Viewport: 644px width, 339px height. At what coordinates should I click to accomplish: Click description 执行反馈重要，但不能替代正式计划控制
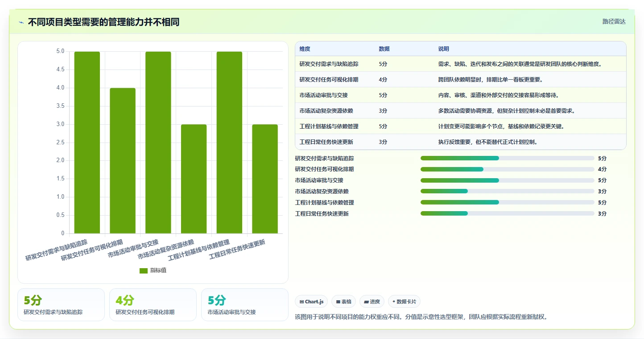488,142
